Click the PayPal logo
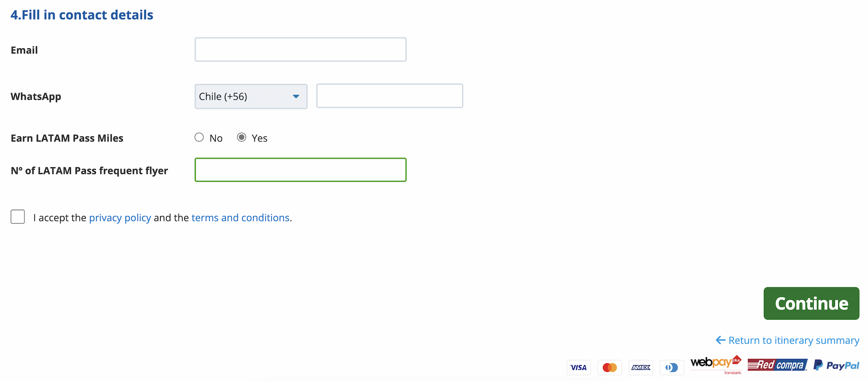The width and height of the screenshot is (868, 381). coord(836,365)
